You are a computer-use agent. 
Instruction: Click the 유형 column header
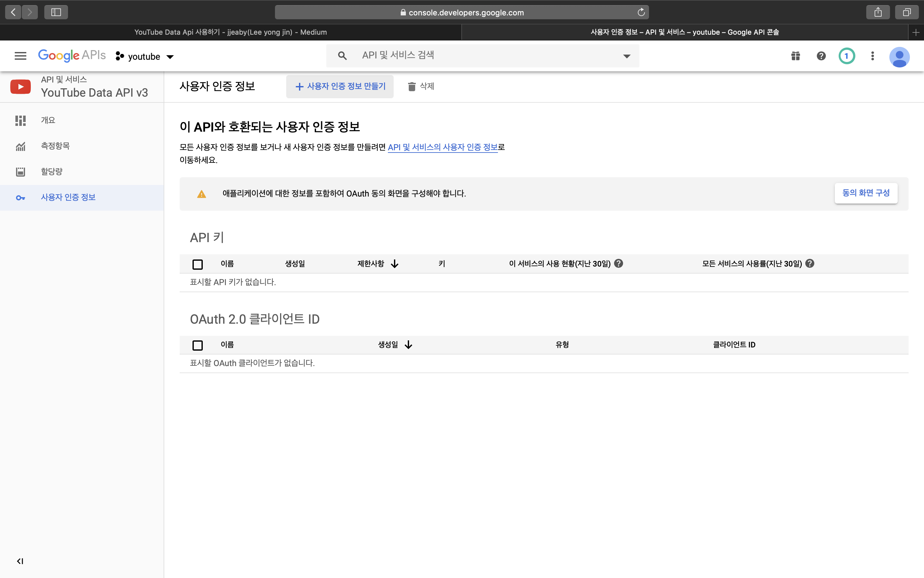click(x=562, y=345)
